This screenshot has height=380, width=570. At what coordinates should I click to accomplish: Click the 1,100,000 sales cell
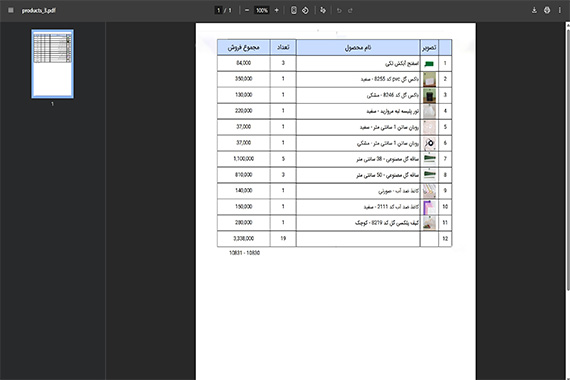tap(244, 159)
